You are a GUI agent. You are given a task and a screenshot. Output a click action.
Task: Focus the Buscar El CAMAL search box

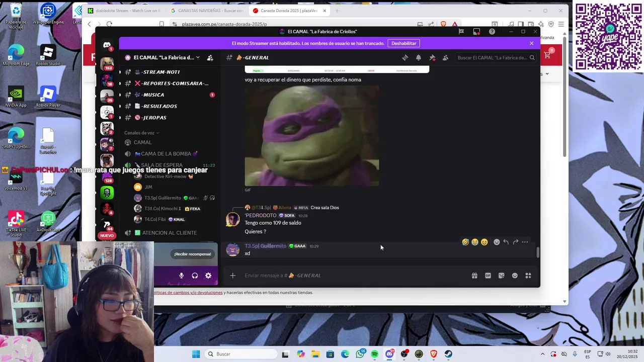495,58
